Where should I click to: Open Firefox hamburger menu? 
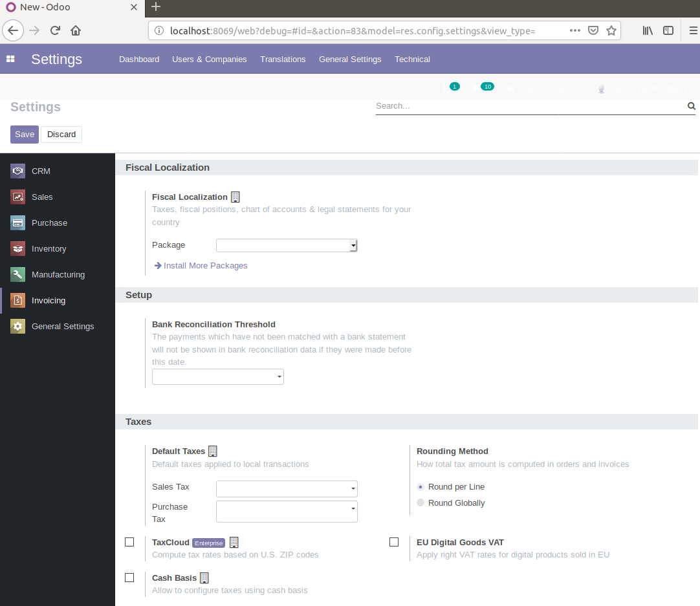tap(694, 30)
